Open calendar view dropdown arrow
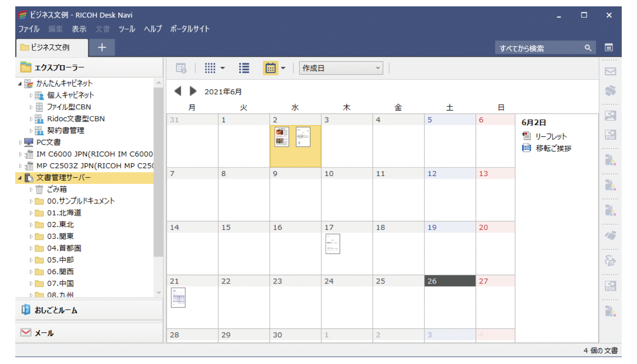The height and width of the screenshot is (364, 637). (x=283, y=68)
